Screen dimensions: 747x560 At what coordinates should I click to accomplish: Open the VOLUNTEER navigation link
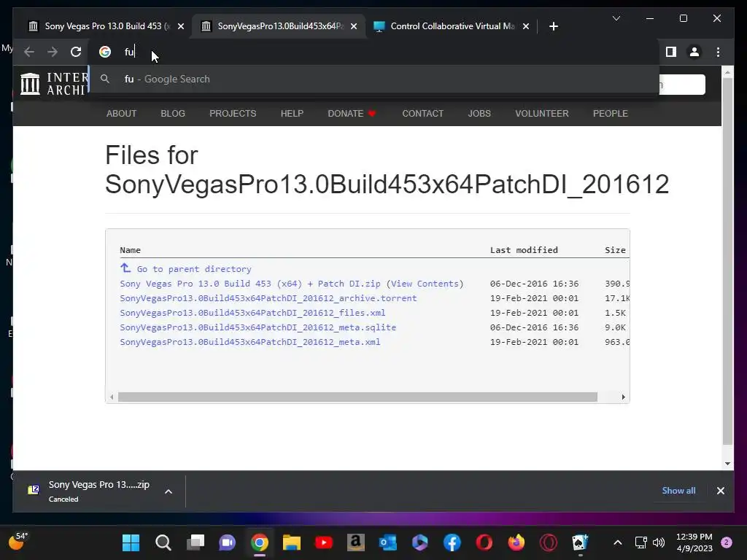[x=542, y=113]
